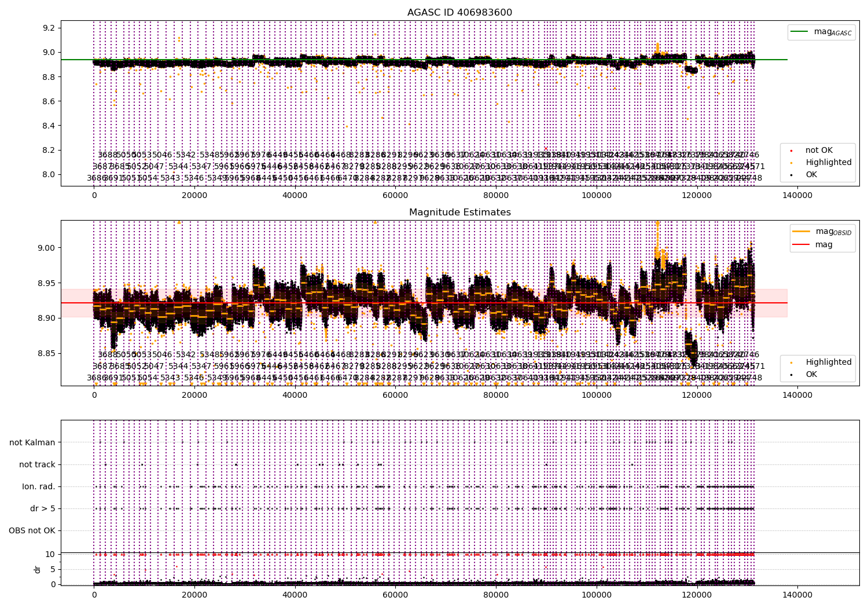Click the 'Ion. rad.' row label
This screenshot has width=868, height=608.
[x=39, y=486]
